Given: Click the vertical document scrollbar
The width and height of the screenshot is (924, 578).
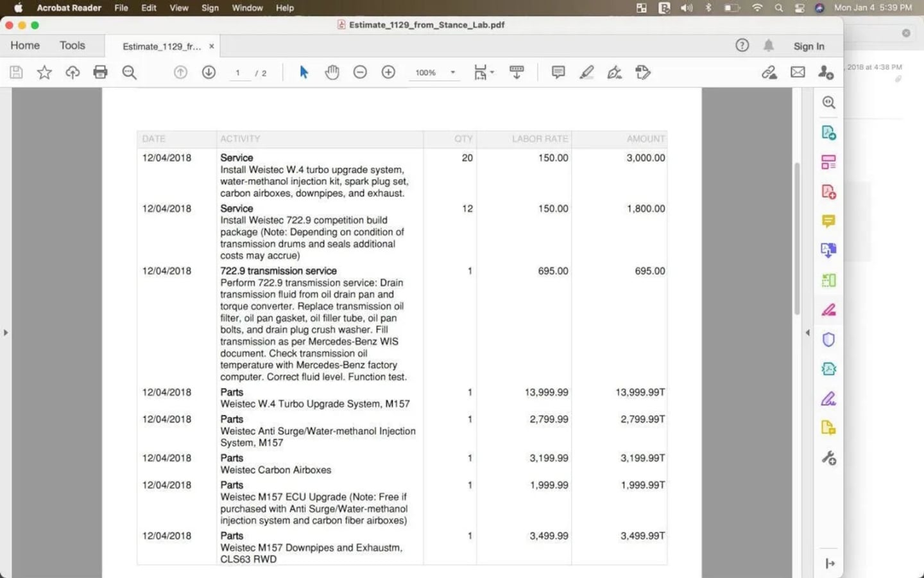Looking at the screenshot, I should point(797,238).
